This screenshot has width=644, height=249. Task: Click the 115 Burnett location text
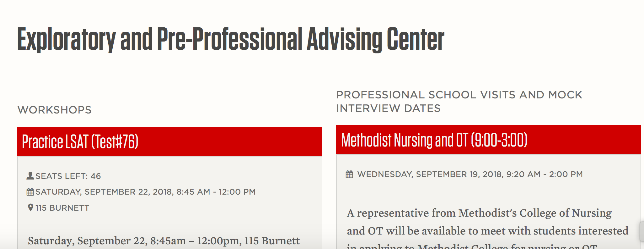click(62, 208)
